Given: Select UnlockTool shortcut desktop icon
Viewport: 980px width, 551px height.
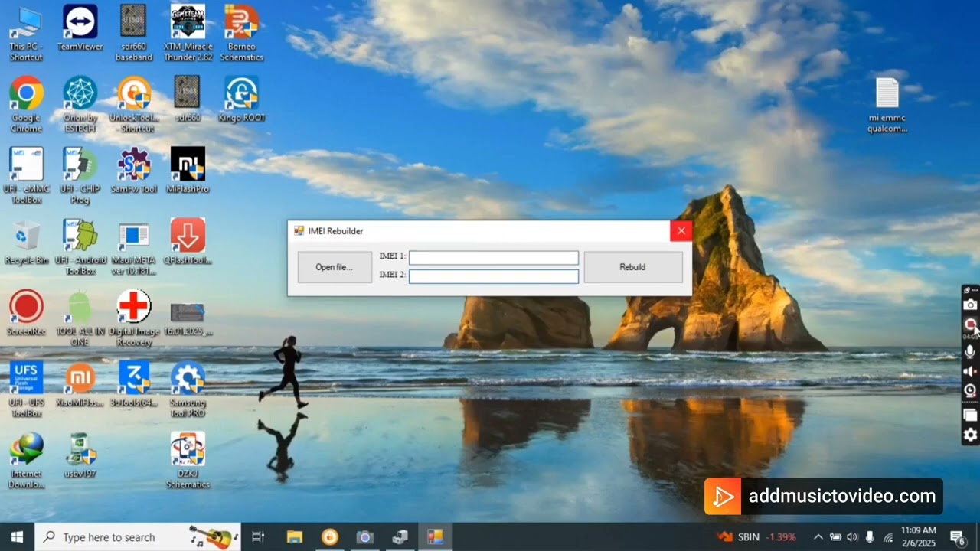Looking at the screenshot, I should (134, 105).
